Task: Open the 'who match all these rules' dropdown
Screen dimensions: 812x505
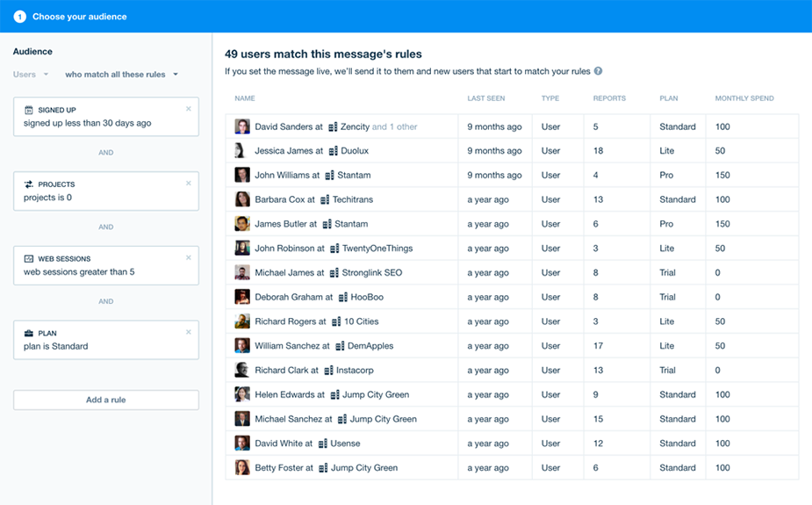Action: point(122,74)
